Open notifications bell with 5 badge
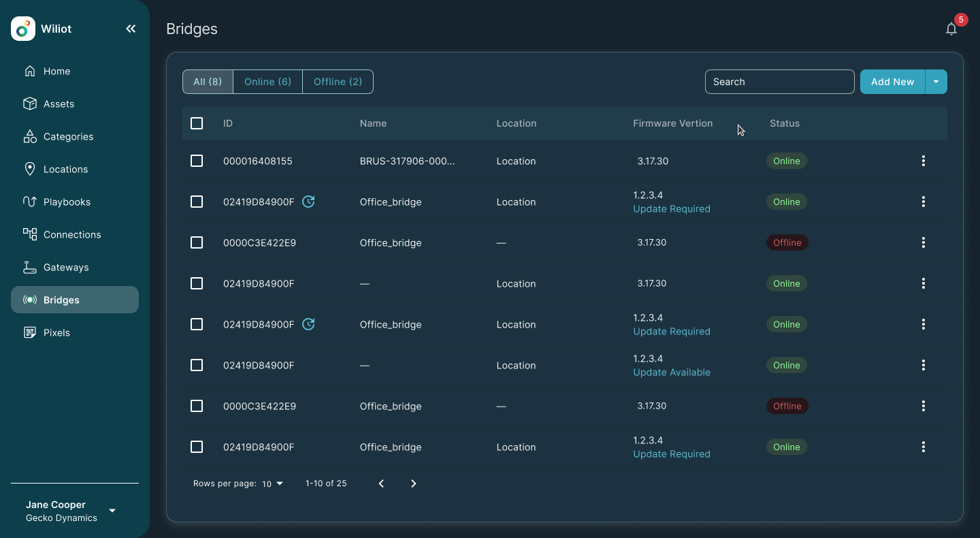 pos(952,28)
